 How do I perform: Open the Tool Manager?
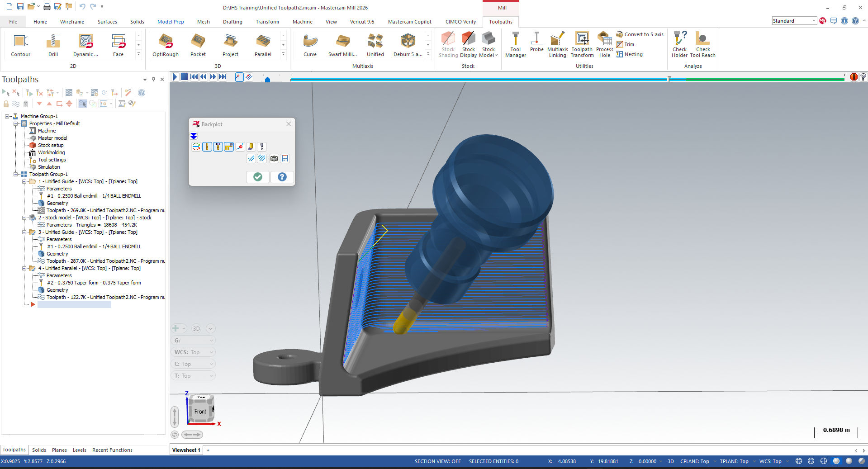click(x=515, y=44)
